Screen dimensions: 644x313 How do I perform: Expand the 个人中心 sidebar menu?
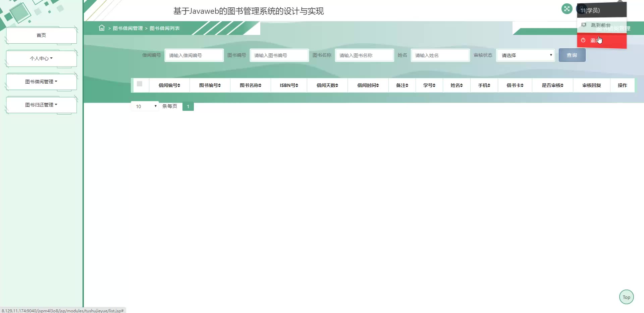point(41,58)
